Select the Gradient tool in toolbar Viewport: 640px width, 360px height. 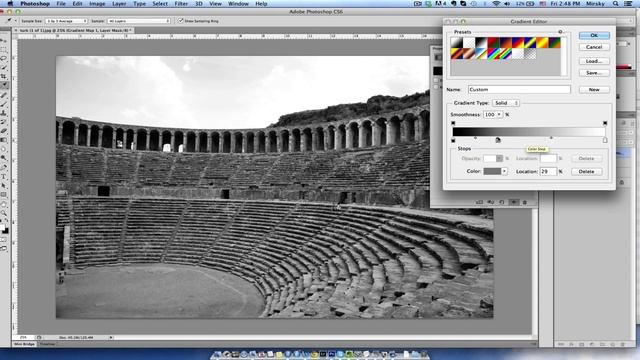pyautogui.click(x=4, y=140)
